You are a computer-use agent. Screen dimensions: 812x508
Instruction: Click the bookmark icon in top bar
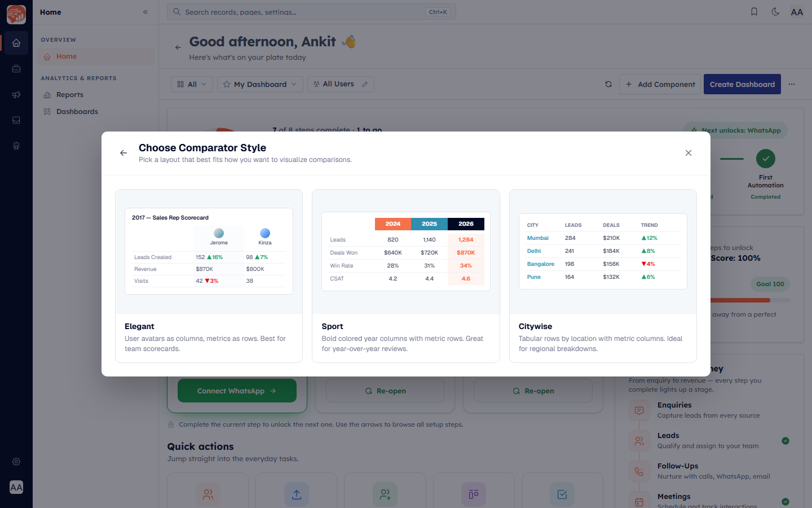754,12
